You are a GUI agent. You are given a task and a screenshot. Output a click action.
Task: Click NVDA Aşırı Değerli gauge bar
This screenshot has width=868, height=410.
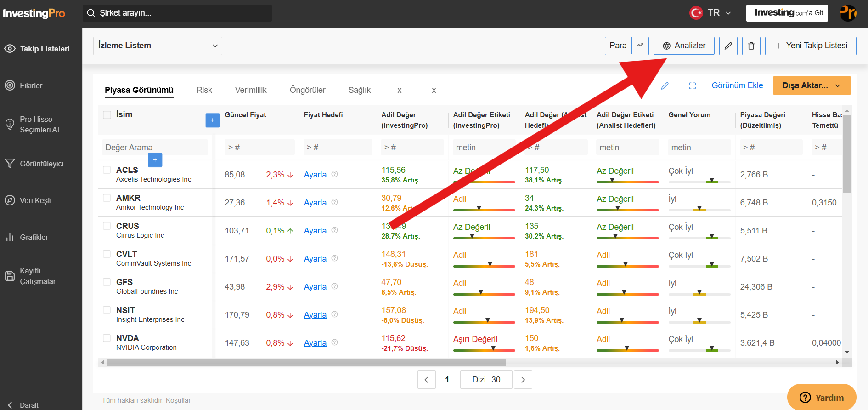(484, 350)
